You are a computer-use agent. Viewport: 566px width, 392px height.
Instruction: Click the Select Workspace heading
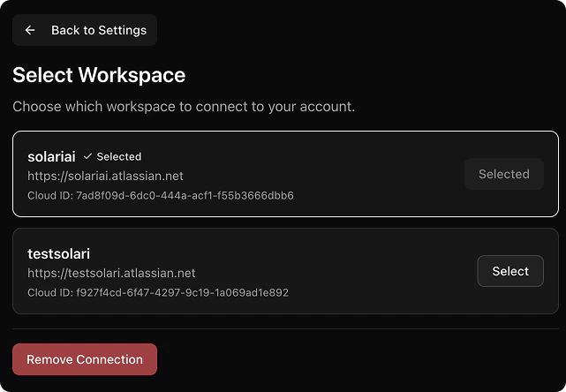(x=99, y=75)
